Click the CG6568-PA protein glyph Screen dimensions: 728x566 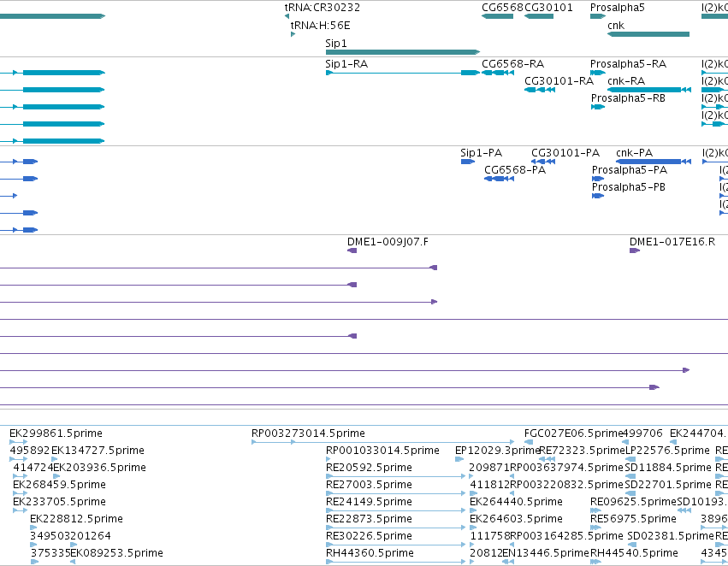coord(499,179)
